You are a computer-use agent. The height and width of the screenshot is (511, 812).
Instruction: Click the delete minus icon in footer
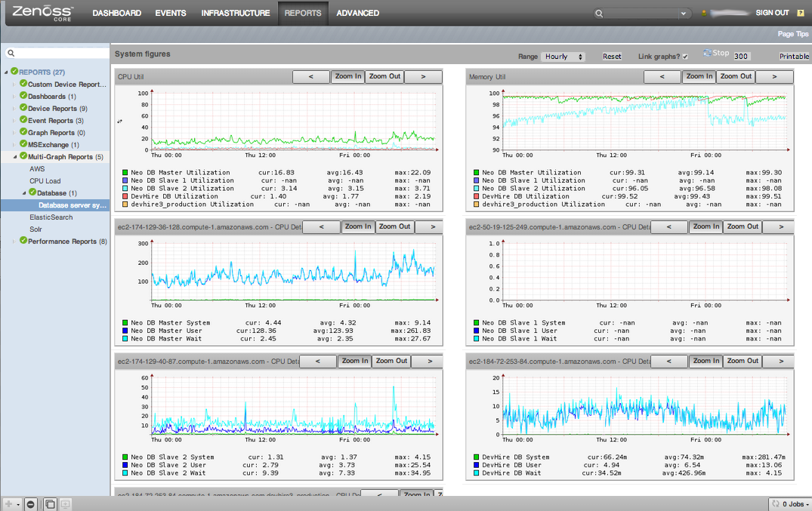point(30,504)
